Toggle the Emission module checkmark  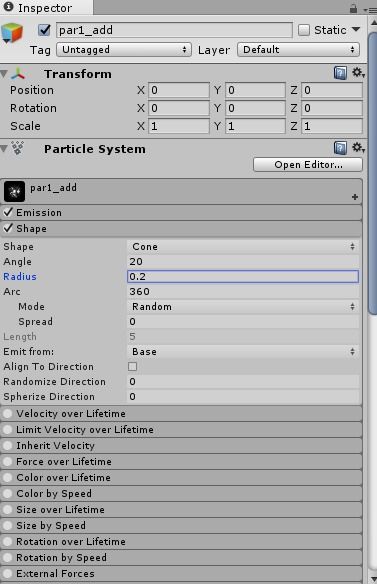8,212
